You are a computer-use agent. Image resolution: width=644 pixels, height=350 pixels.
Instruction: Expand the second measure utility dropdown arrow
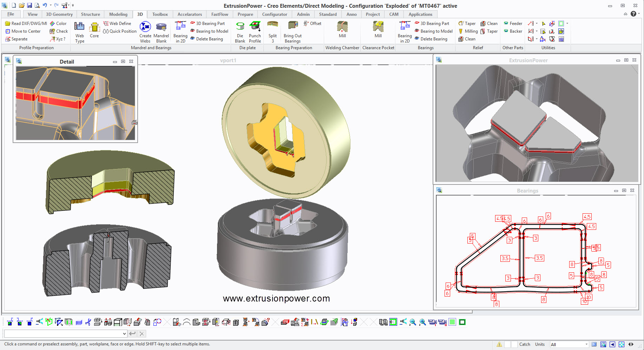[537, 31]
